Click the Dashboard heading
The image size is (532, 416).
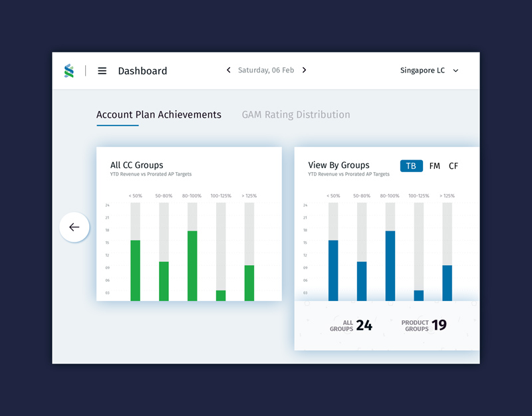coord(142,70)
